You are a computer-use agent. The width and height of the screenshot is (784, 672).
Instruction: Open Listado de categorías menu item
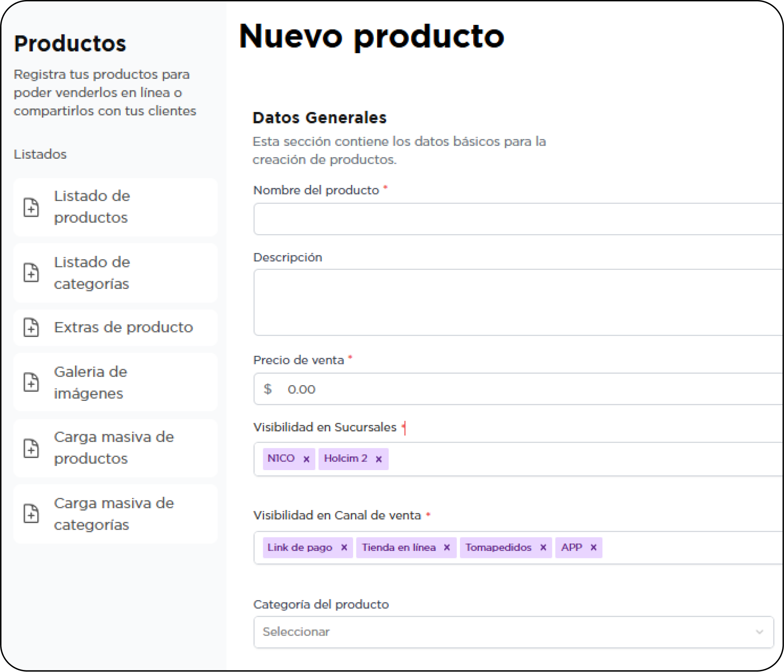tap(115, 273)
